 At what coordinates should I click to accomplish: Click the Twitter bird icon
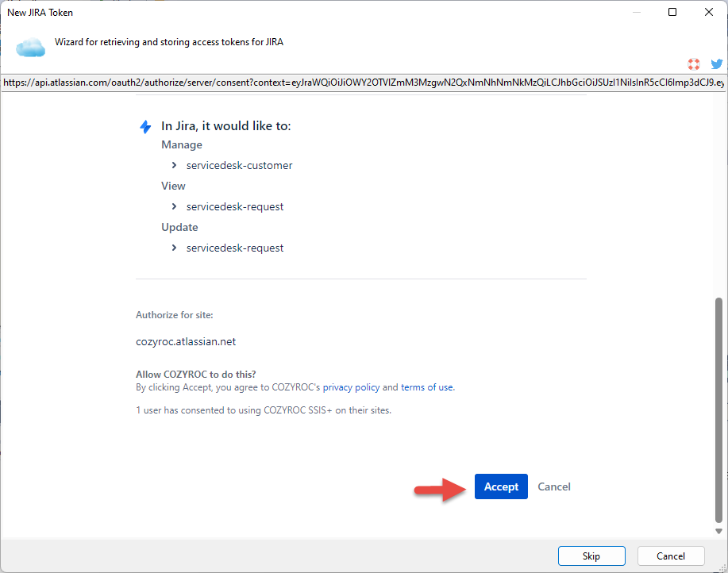click(x=716, y=64)
